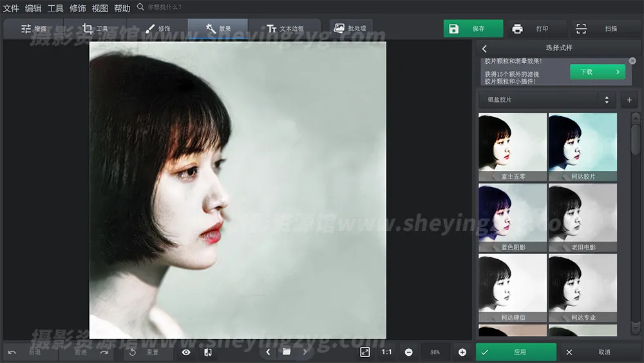Go to the next image arrow
Image resolution: width=644 pixels, height=363 pixels.
(x=305, y=352)
